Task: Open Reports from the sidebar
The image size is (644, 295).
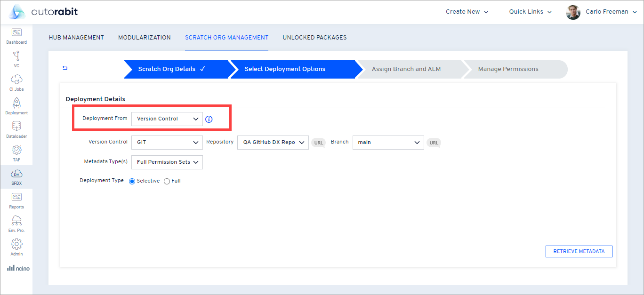Action: 16,200
